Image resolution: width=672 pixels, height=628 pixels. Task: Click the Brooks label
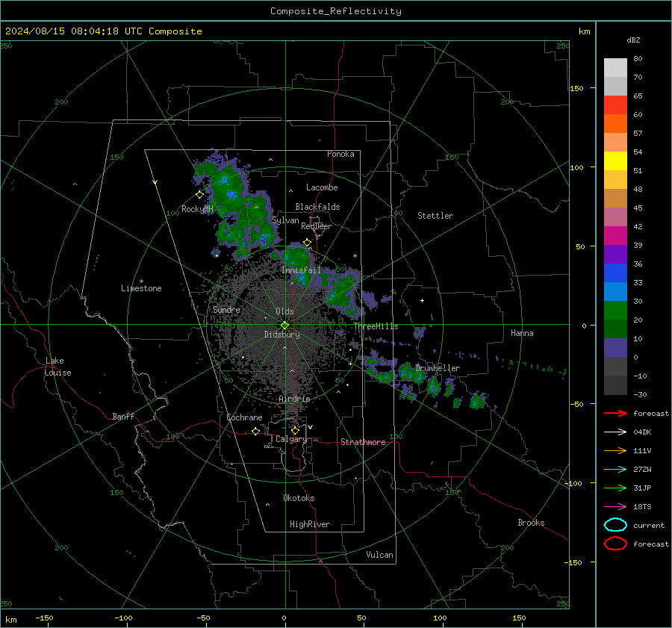pos(531,523)
